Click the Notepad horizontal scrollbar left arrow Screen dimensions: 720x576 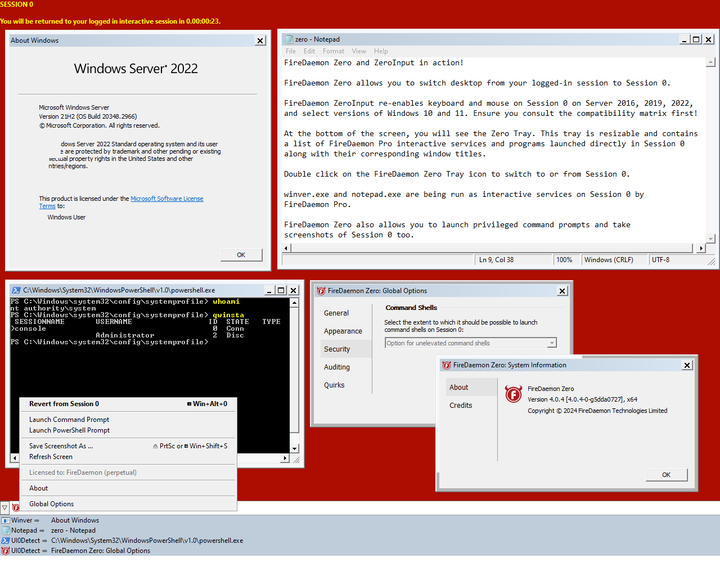pos(287,248)
